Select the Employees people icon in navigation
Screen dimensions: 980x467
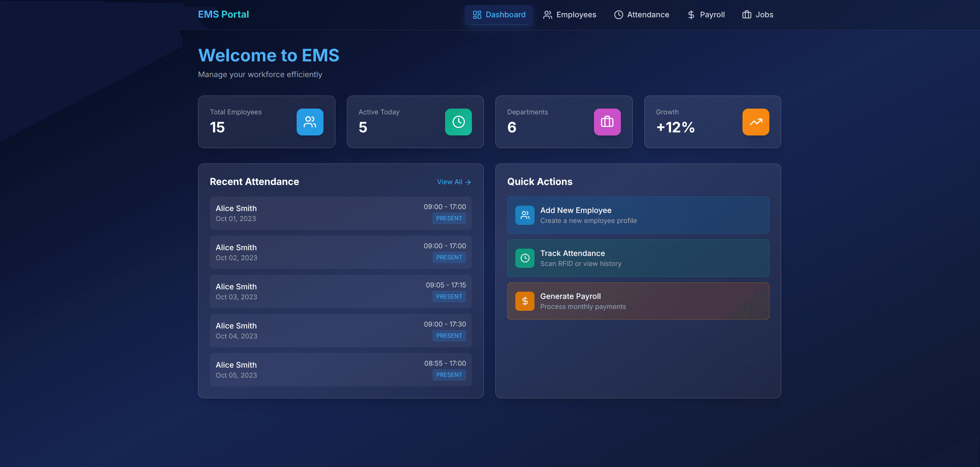pos(546,15)
